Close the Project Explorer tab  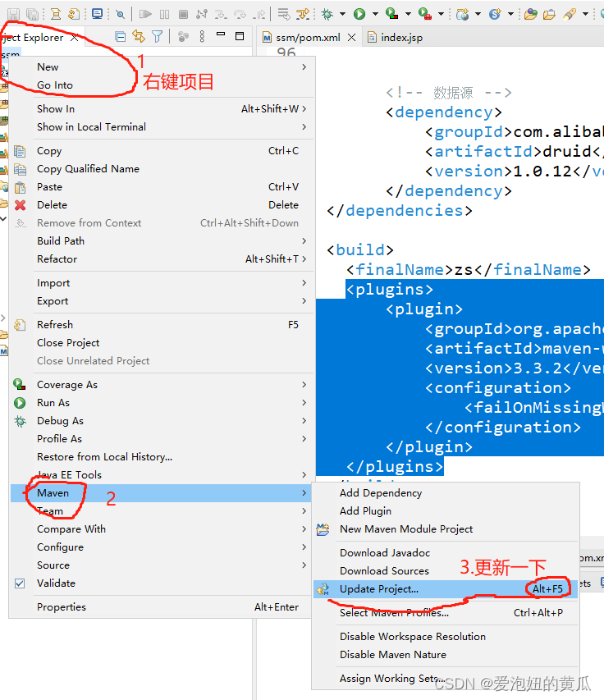pos(75,38)
